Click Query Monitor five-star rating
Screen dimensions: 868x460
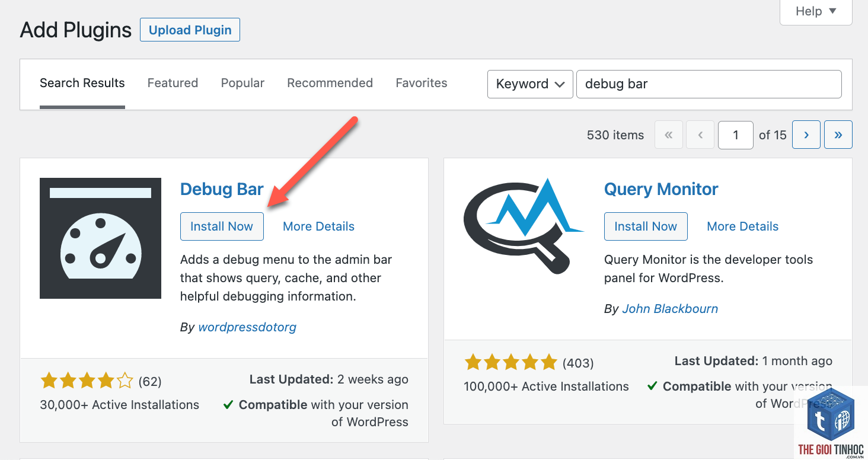pos(510,362)
